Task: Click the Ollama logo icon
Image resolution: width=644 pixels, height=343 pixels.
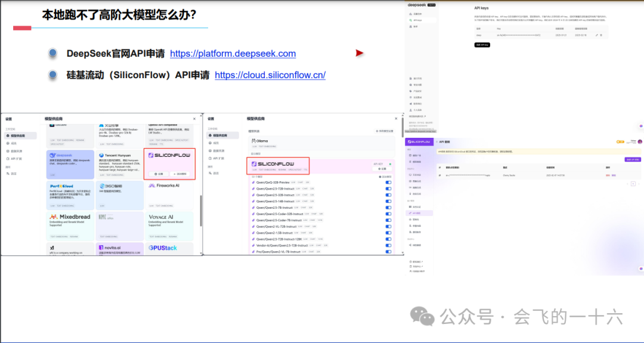Action: 253,141
